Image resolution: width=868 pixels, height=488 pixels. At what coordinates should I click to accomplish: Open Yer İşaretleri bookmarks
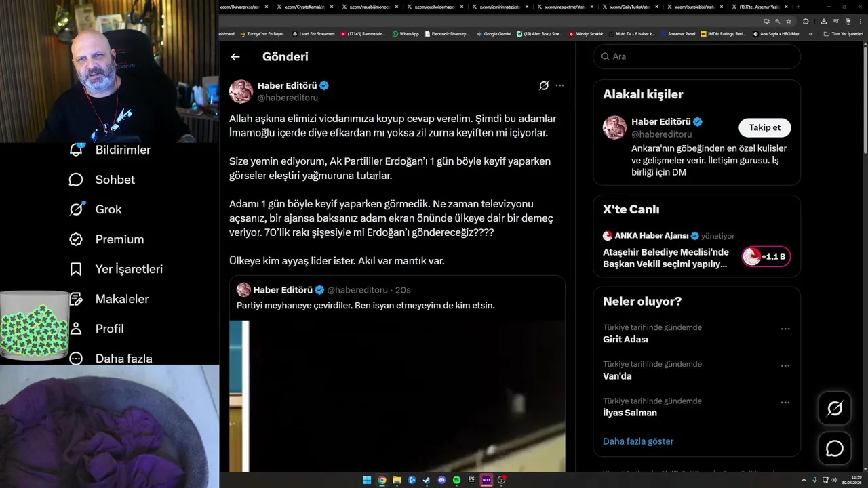click(x=116, y=269)
